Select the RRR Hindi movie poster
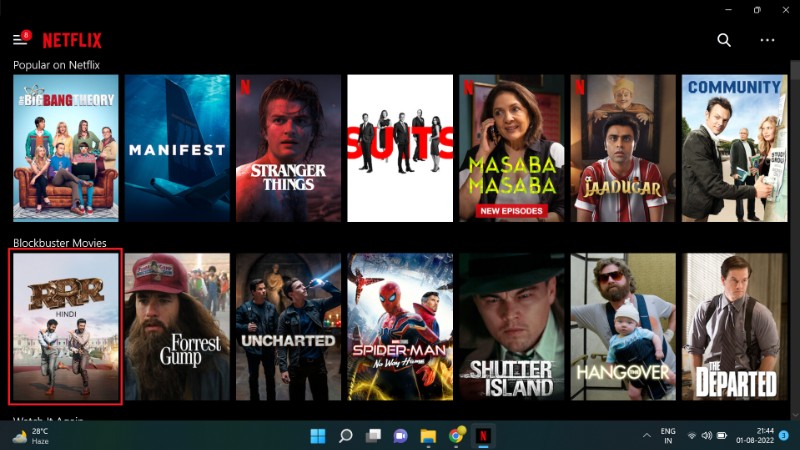The width and height of the screenshot is (800, 450). pos(65,328)
